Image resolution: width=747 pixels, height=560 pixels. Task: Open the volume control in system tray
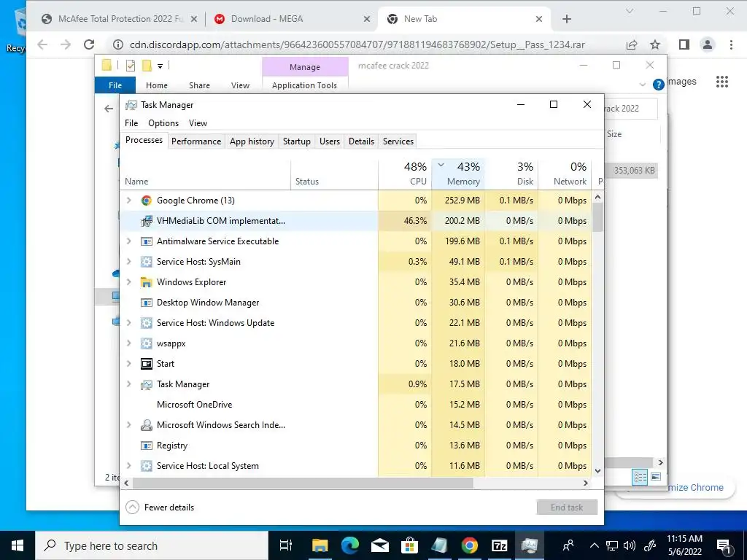coord(630,545)
